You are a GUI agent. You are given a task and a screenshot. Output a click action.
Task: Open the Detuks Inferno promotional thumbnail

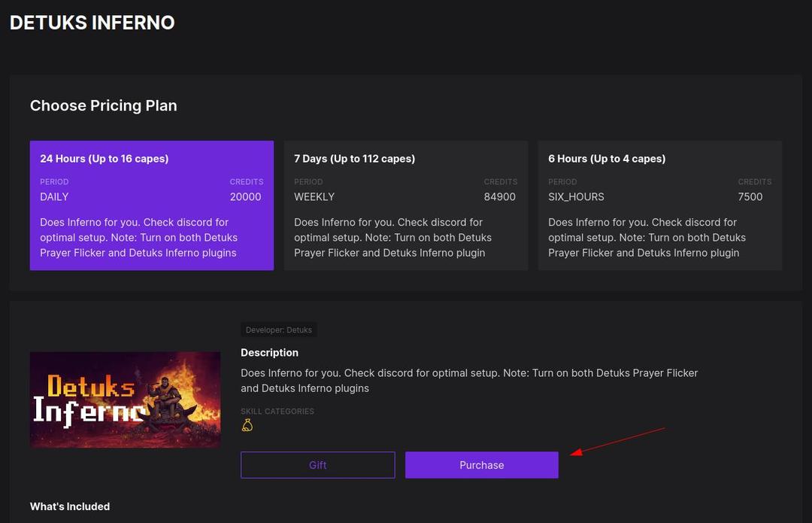coord(125,400)
